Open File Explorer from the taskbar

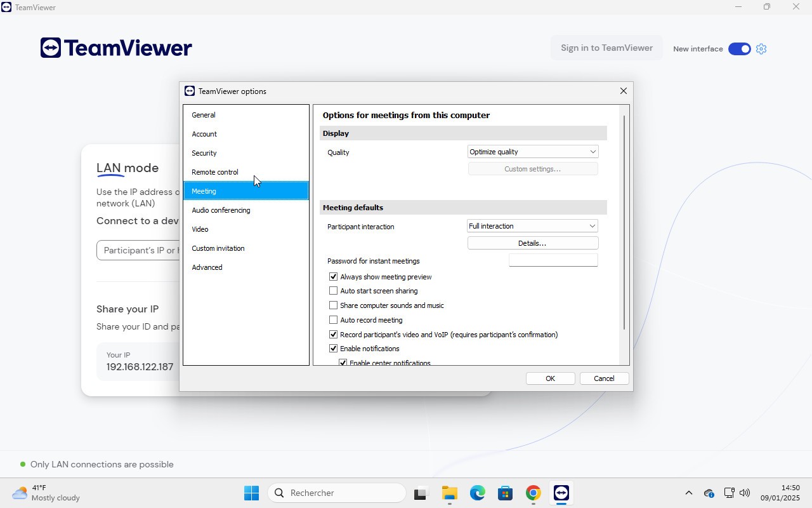[x=449, y=493]
